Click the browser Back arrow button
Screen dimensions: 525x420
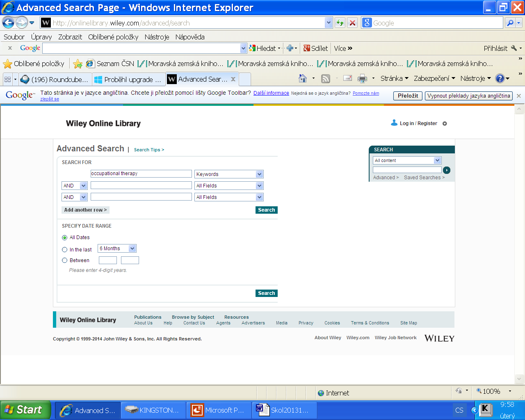(x=8, y=23)
